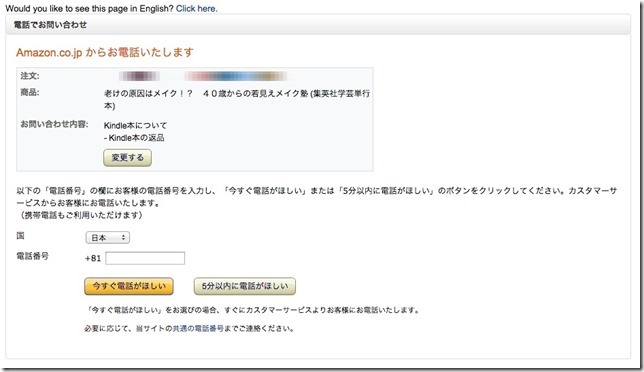Click the +81 country code text

pyautogui.click(x=93, y=258)
